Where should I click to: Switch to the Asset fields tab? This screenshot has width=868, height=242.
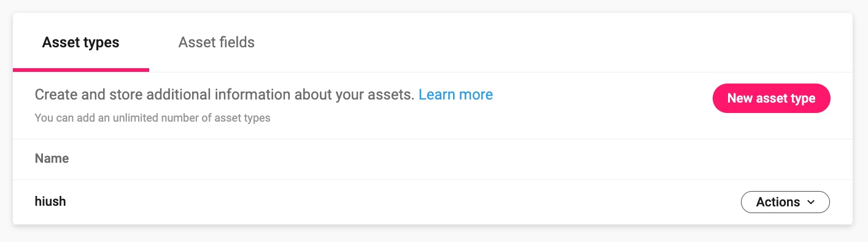coord(216,42)
